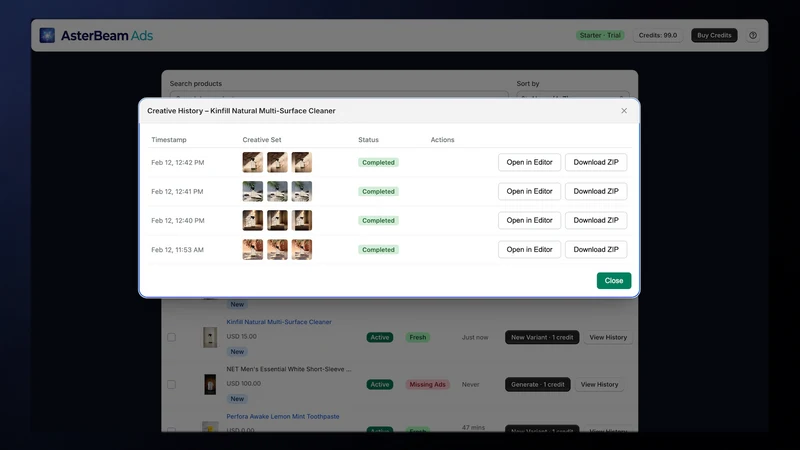Viewport: 800px width, 450px height.
Task: Open in Editor for Feb 12, 12:42 PM set
Action: point(529,162)
